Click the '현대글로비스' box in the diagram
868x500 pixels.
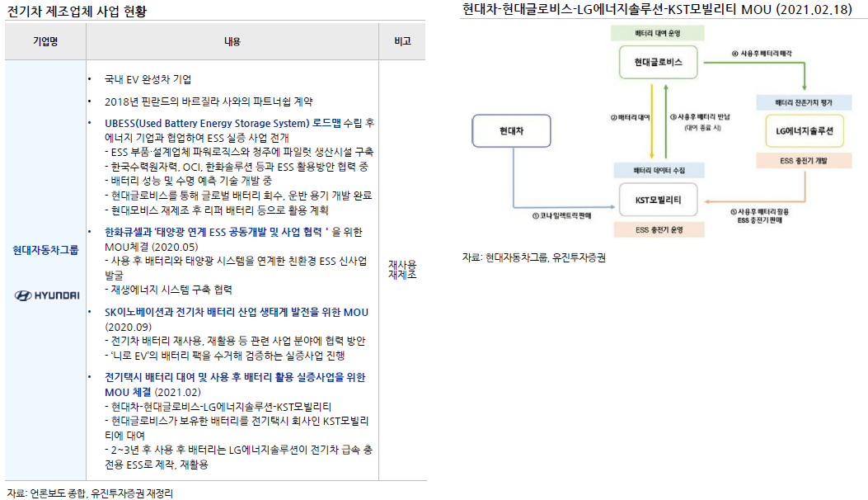(x=658, y=62)
